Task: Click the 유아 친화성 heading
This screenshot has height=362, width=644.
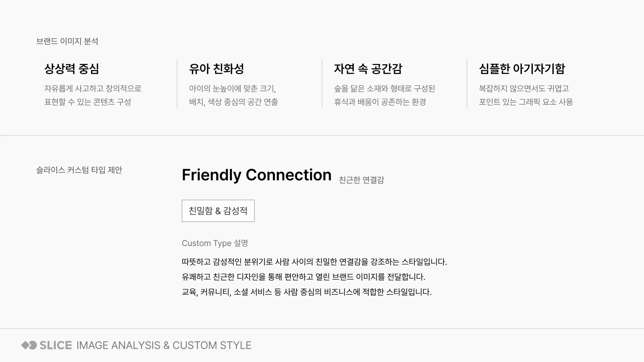Action: 216,69
